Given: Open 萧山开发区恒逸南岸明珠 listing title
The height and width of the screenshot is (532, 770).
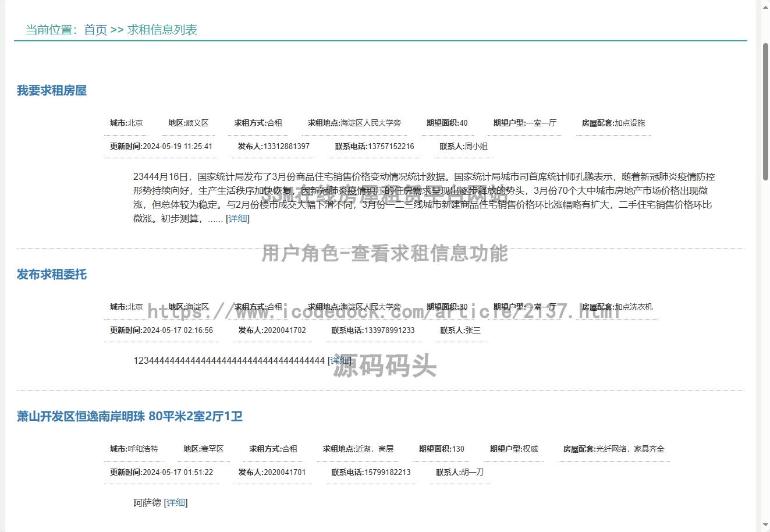Looking at the screenshot, I should (130, 416).
